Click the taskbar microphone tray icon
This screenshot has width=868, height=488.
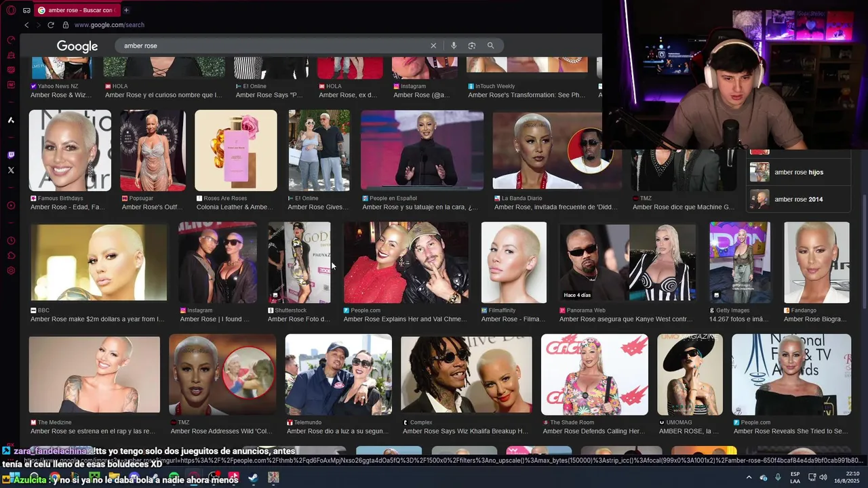(x=778, y=478)
